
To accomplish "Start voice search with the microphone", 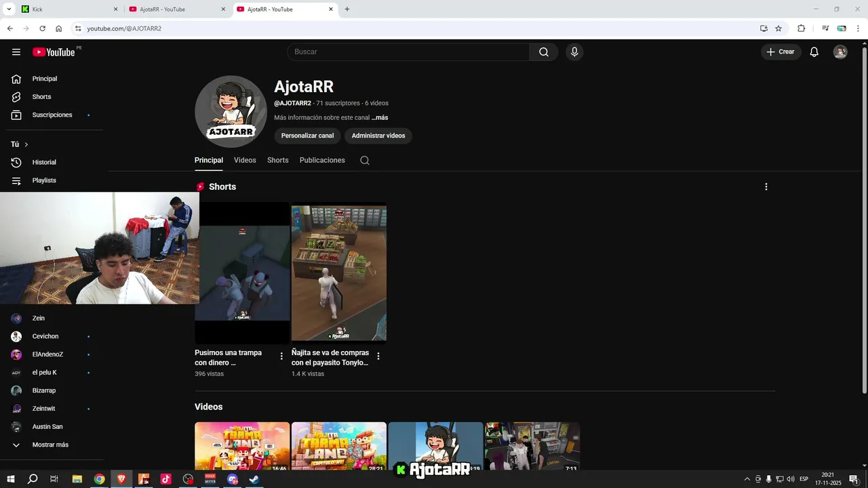I will point(574,52).
